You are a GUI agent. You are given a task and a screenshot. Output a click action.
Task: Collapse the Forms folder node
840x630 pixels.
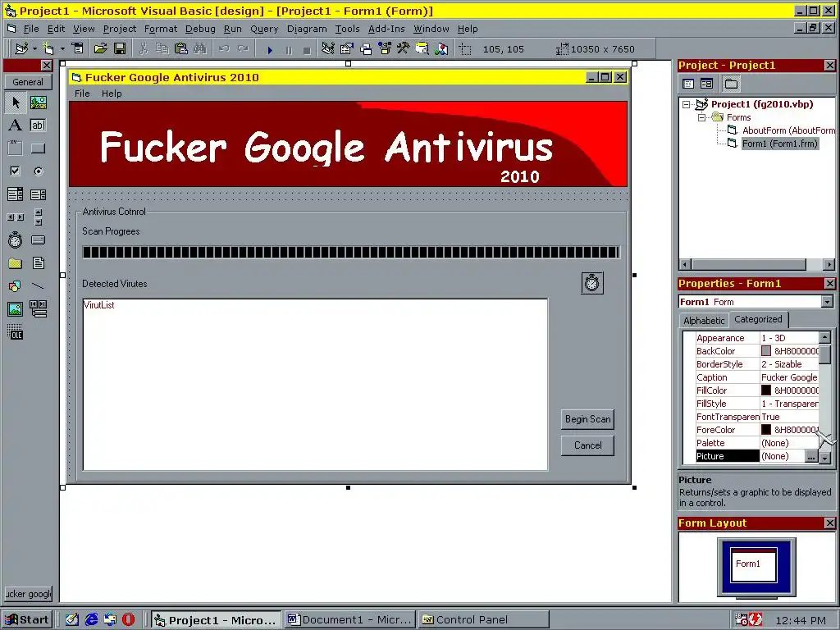701,117
